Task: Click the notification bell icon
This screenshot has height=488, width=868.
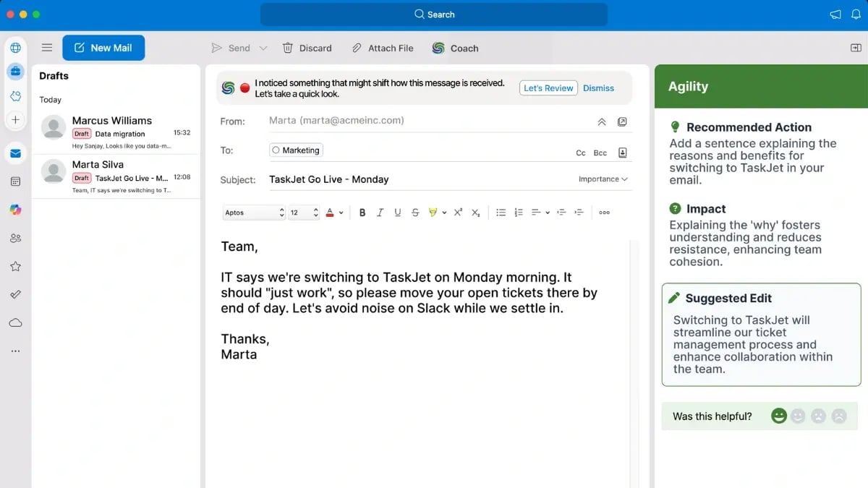Action: (856, 14)
